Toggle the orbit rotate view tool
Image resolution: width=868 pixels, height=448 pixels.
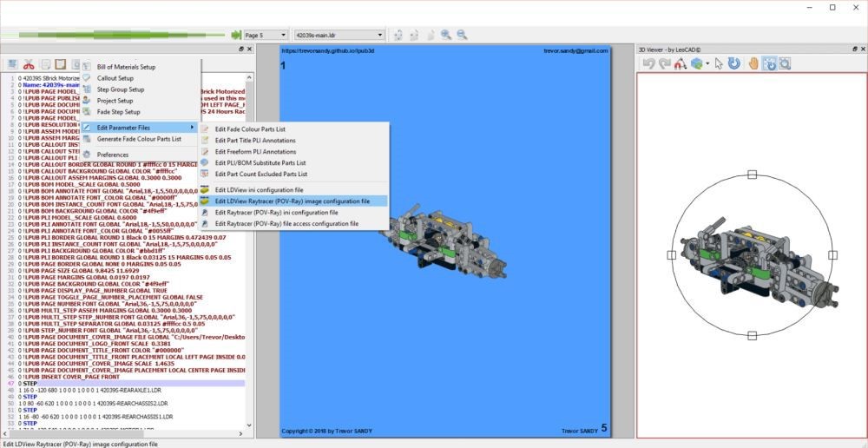tap(769, 63)
